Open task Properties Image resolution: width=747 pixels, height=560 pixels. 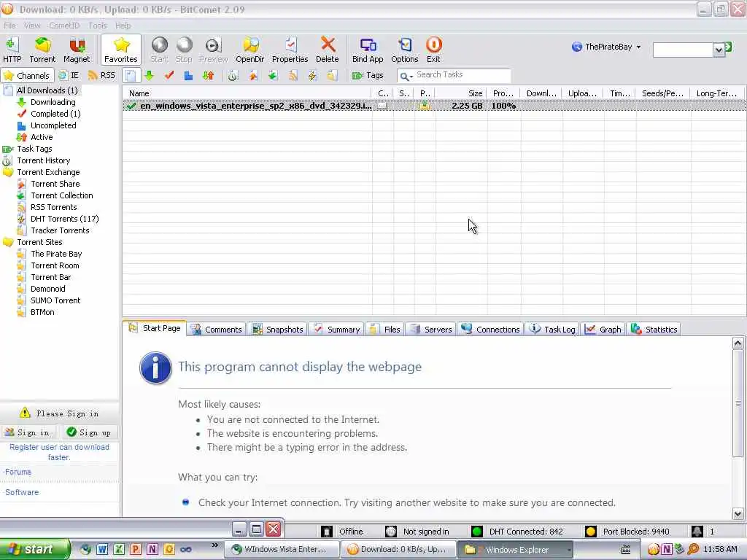pyautogui.click(x=290, y=50)
